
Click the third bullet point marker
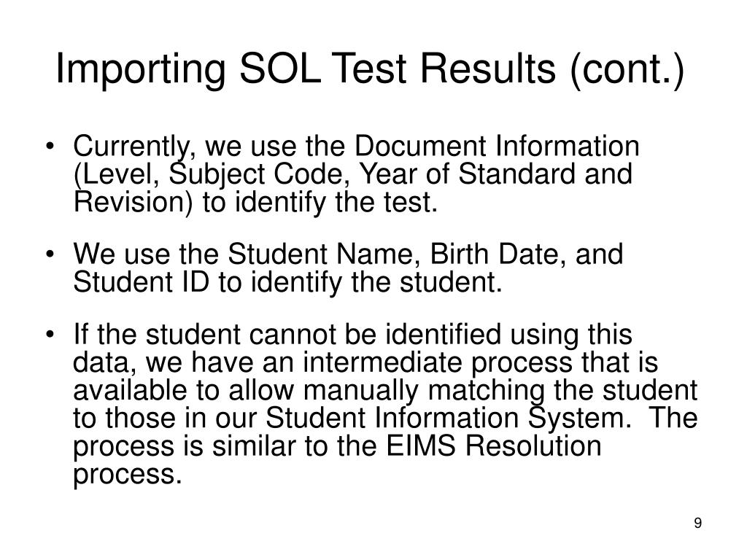(50, 334)
